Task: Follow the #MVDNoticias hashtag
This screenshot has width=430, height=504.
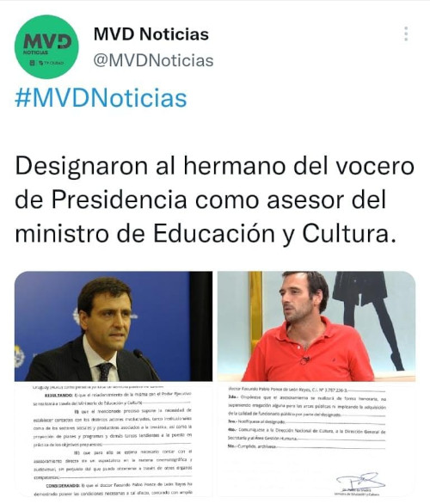Action: pos(101,98)
